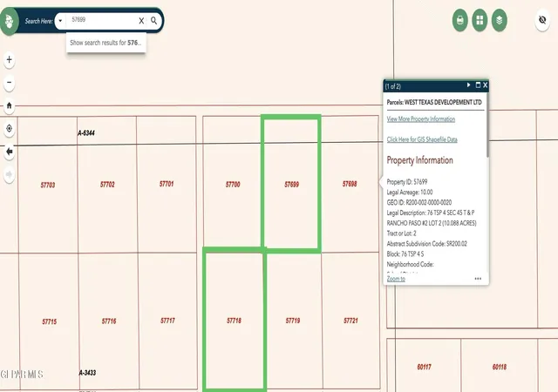Viewport: 558px width, 392px height.
Task: Select parcel 57717 on the map
Action: click(x=167, y=321)
